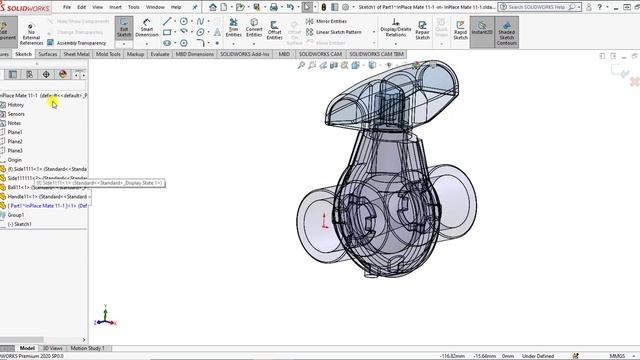640x360 pixels.
Task: Toggle Assembly Transparency option
Action: tap(77, 43)
